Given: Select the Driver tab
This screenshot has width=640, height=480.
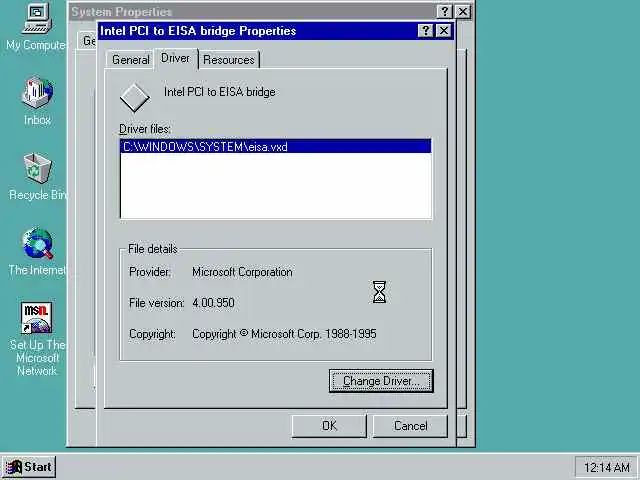Looking at the screenshot, I should point(176,58).
